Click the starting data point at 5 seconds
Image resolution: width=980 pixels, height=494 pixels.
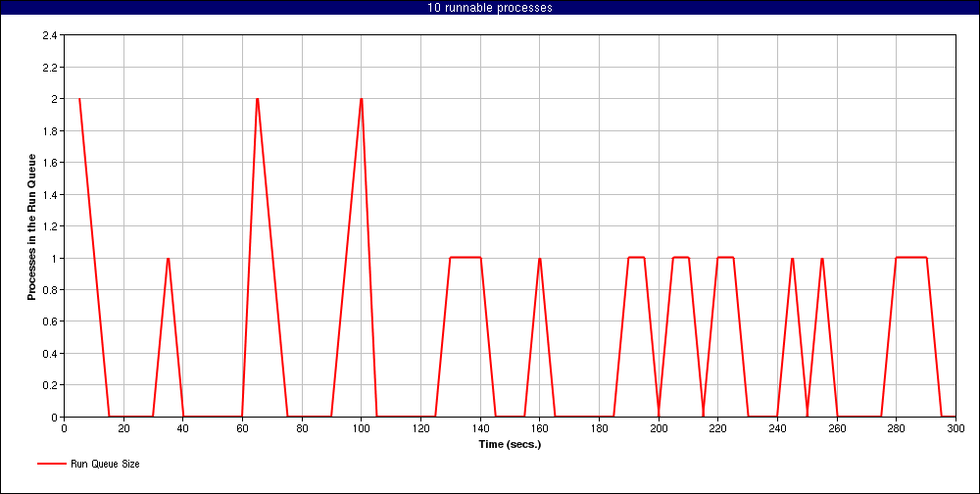pyautogui.click(x=79, y=99)
